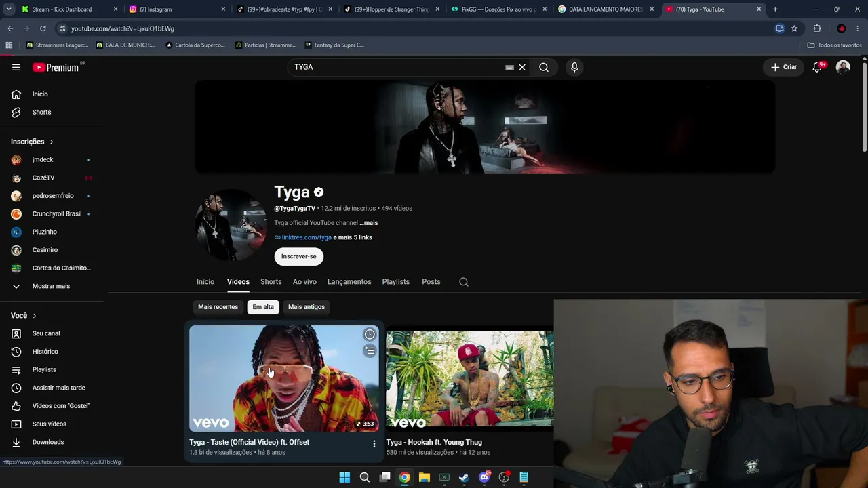Open the Windows Start menu
The width and height of the screenshot is (868, 488).
click(344, 477)
